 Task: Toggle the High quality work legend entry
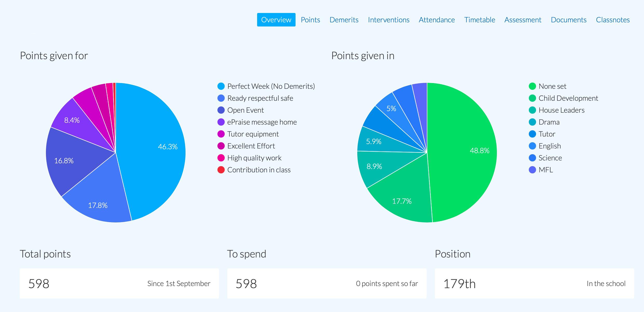click(x=254, y=158)
